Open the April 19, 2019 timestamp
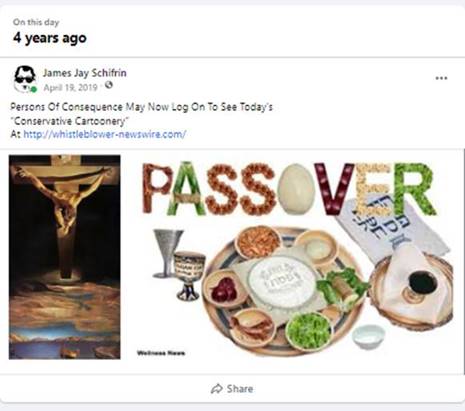465x411 pixels. [70, 88]
